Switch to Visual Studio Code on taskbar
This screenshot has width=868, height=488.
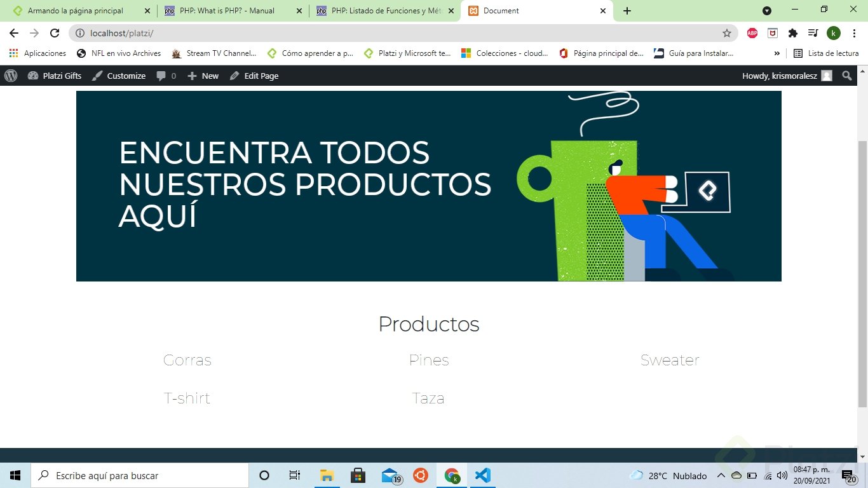483,475
